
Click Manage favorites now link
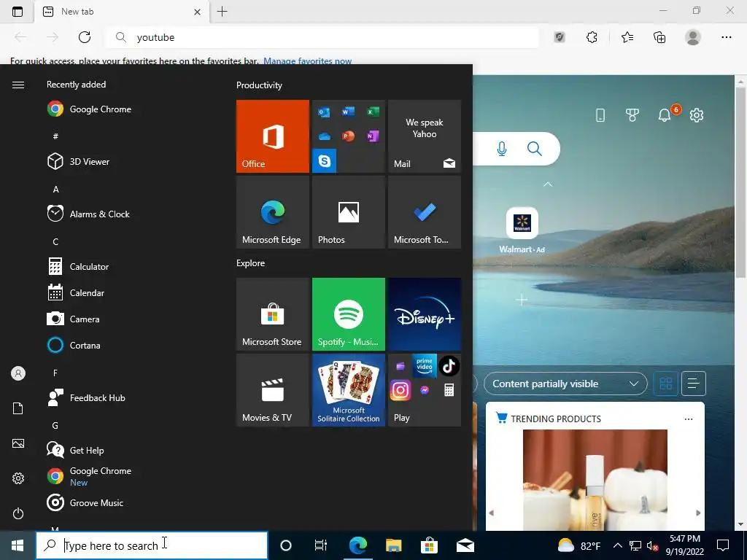click(307, 61)
